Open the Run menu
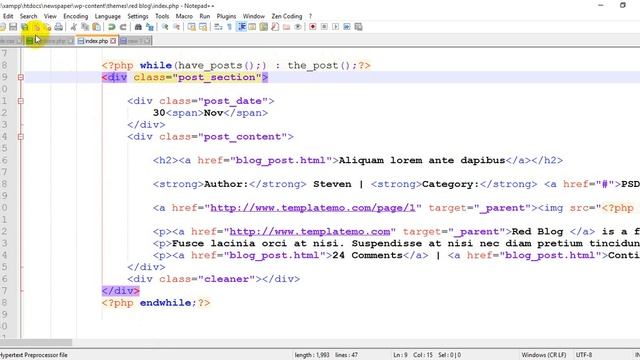Screen dimensions: 640x360 click(204, 16)
